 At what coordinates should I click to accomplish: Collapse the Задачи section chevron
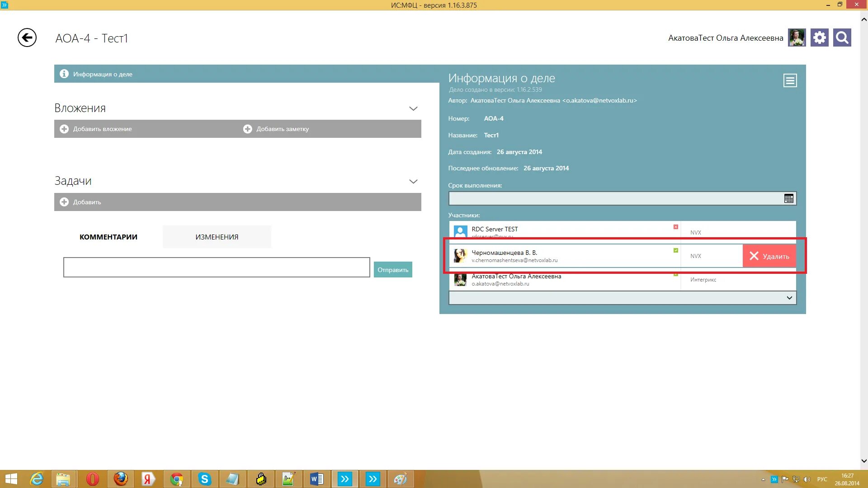pos(413,181)
